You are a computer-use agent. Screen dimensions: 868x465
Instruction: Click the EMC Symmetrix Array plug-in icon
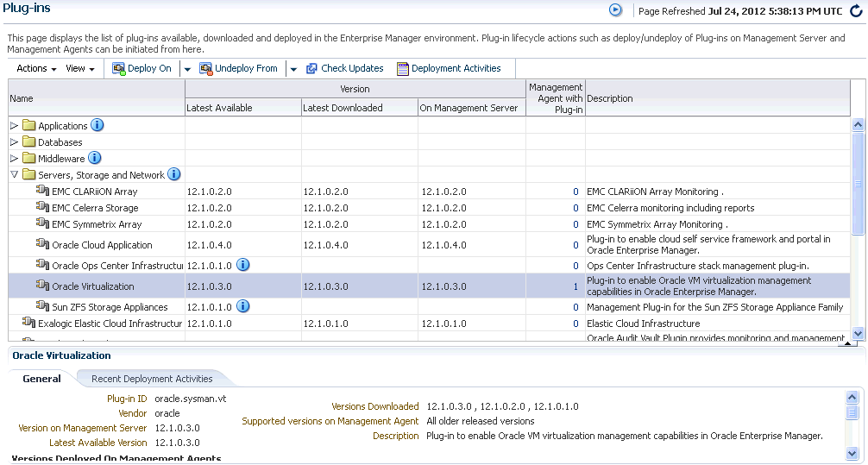coord(42,223)
